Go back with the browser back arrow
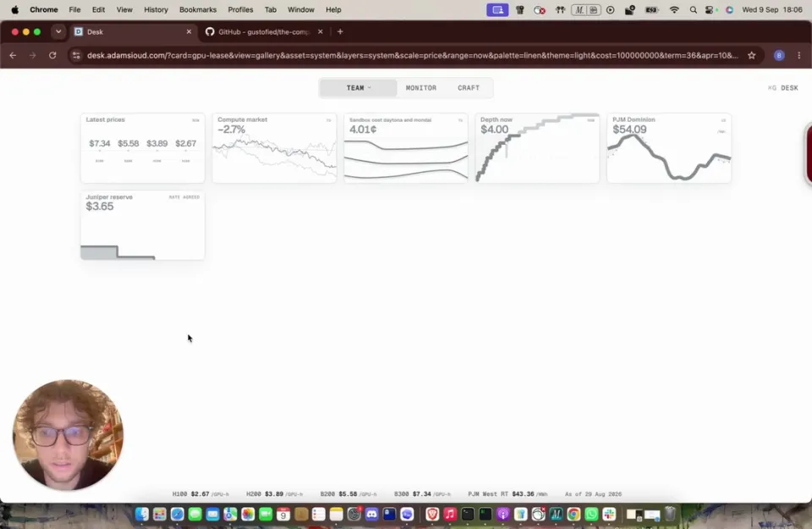This screenshot has width=812, height=529. pos(13,55)
